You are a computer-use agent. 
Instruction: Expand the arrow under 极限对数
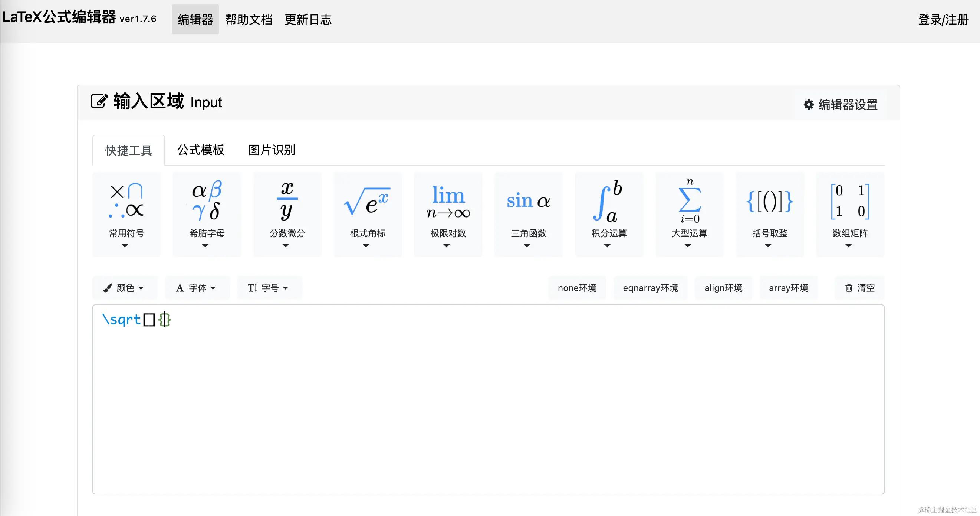click(x=447, y=246)
